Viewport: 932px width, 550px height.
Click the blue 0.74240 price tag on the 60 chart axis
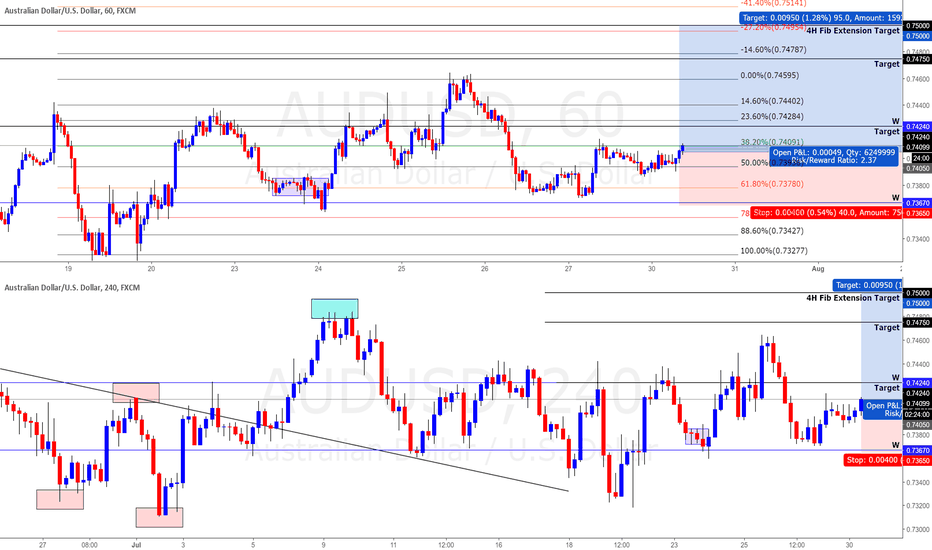coord(917,127)
